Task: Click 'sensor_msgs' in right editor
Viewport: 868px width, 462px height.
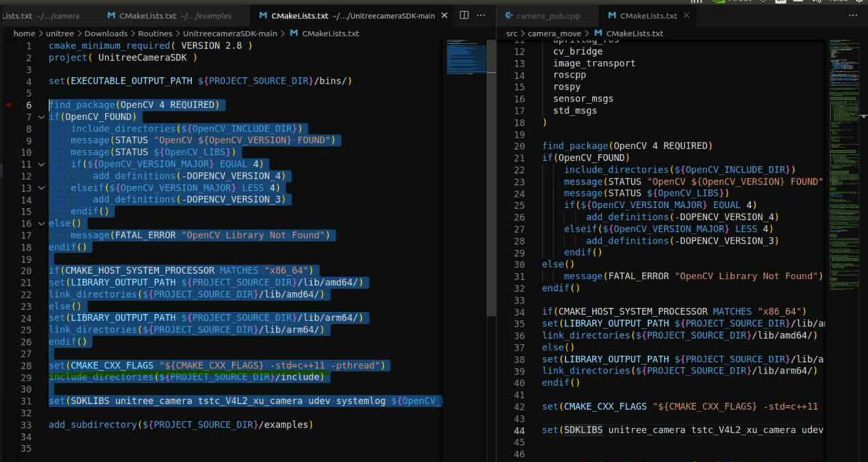Action: [x=583, y=99]
